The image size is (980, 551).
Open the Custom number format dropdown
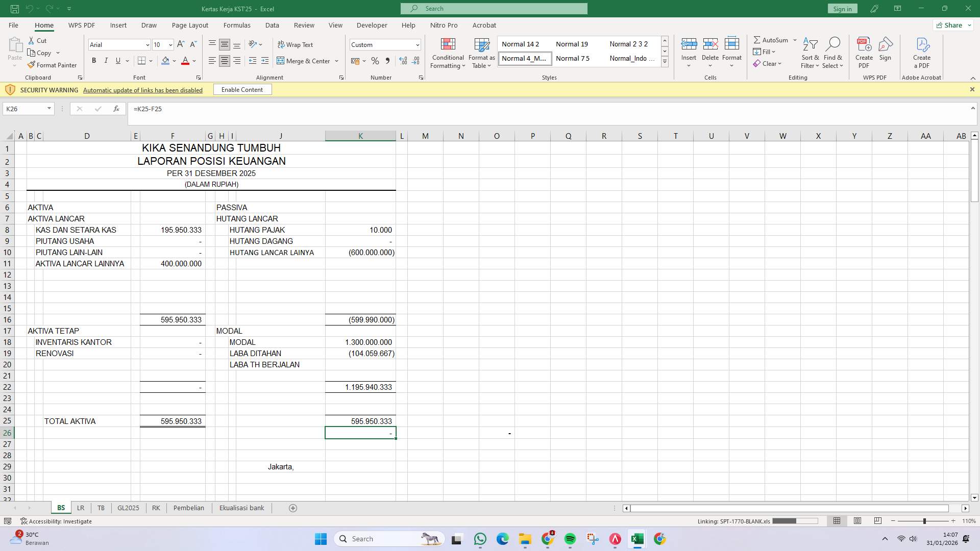pos(417,44)
